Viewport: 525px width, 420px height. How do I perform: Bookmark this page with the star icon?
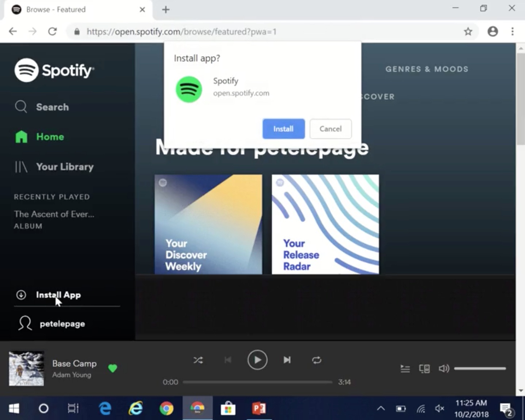click(468, 32)
